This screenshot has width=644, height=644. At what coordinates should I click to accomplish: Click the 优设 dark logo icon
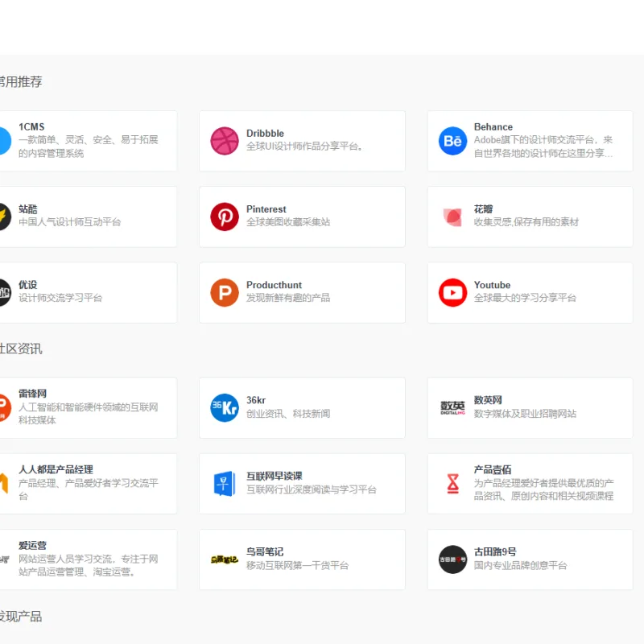(5, 293)
